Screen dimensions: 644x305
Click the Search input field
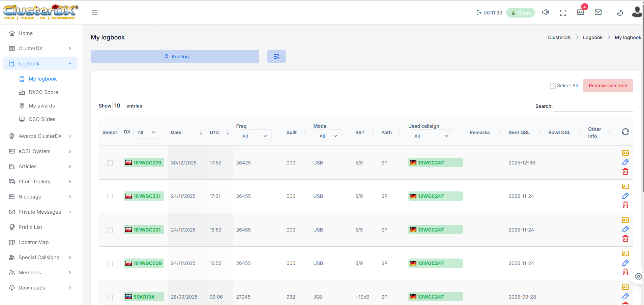tap(593, 106)
